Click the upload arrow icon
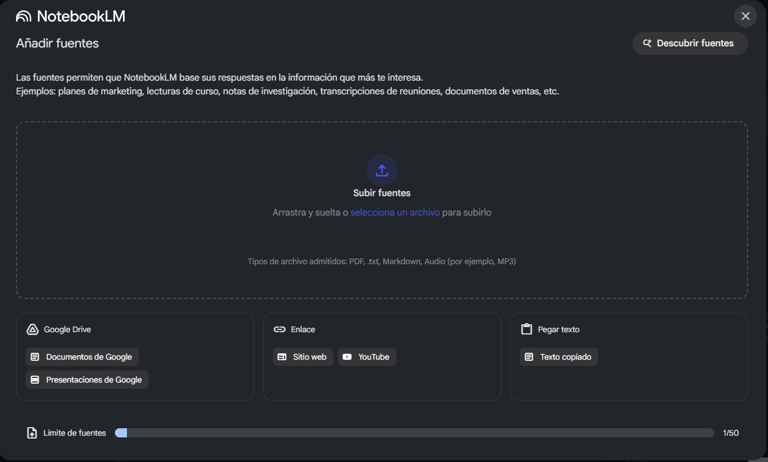Image resolution: width=768 pixels, height=462 pixels. (382, 170)
